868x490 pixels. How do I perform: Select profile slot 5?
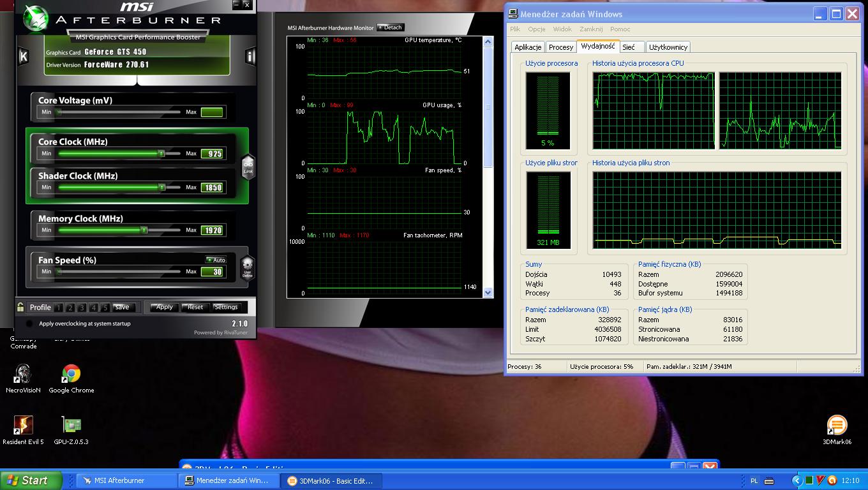105,308
